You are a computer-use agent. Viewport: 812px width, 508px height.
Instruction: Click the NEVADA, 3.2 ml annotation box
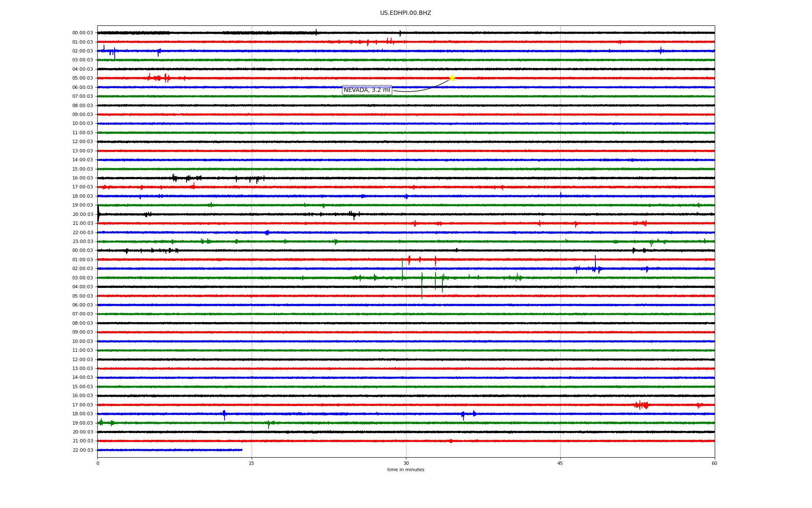coord(367,90)
